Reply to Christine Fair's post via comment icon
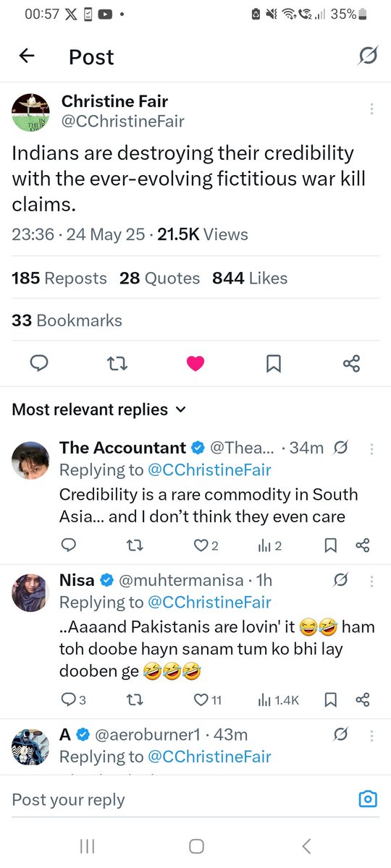This screenshot has width=391, height=868. click(x=39, y=364)
